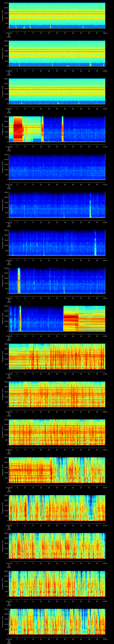The height and width of the screenshot is (644, 114).
Task: Click the spectrogram panel starting at 19:52:00
Action: tap(57, 584)
